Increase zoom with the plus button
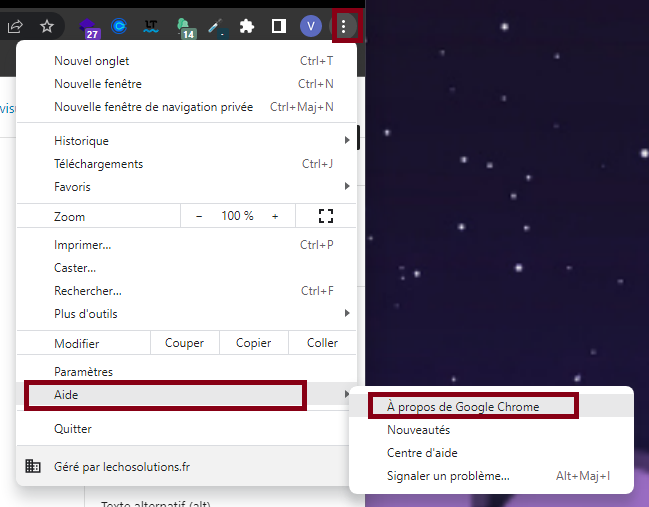 click(x=275, y=216)
